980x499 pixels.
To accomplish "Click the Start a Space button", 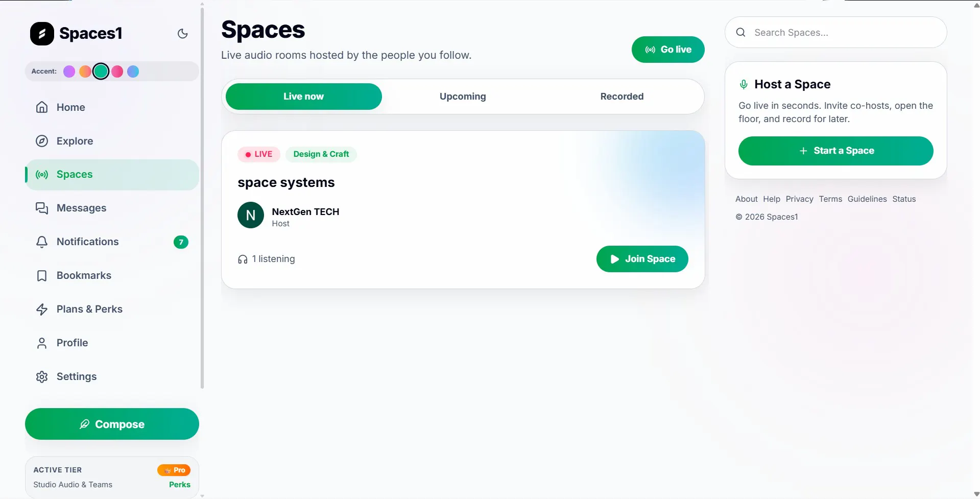I will tap(836, 151).
